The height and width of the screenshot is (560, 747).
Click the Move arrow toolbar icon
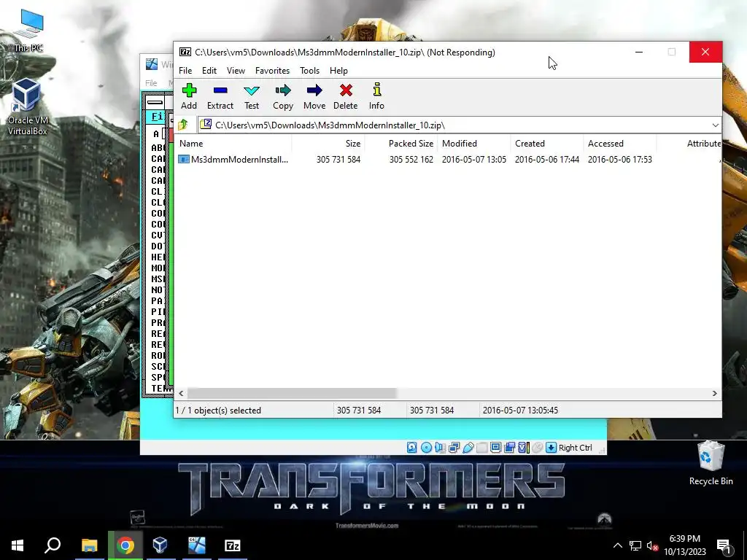pyautogui.click(x=314, y=90)
